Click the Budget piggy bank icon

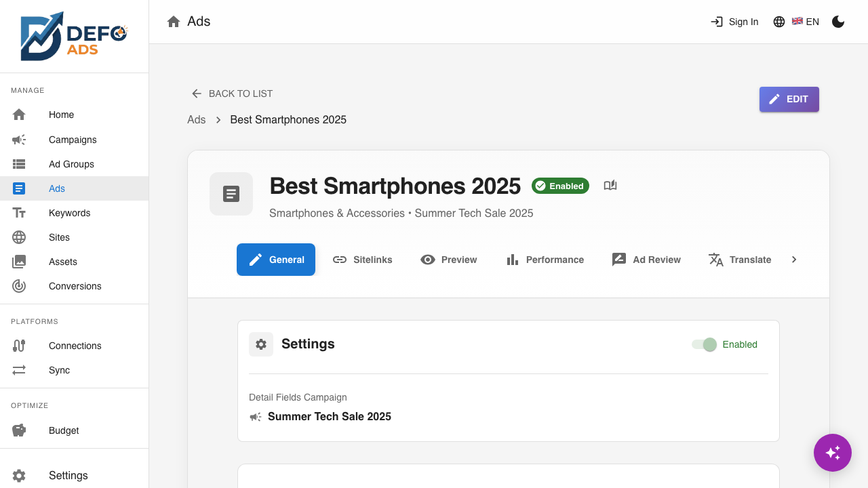click(19, 430)
